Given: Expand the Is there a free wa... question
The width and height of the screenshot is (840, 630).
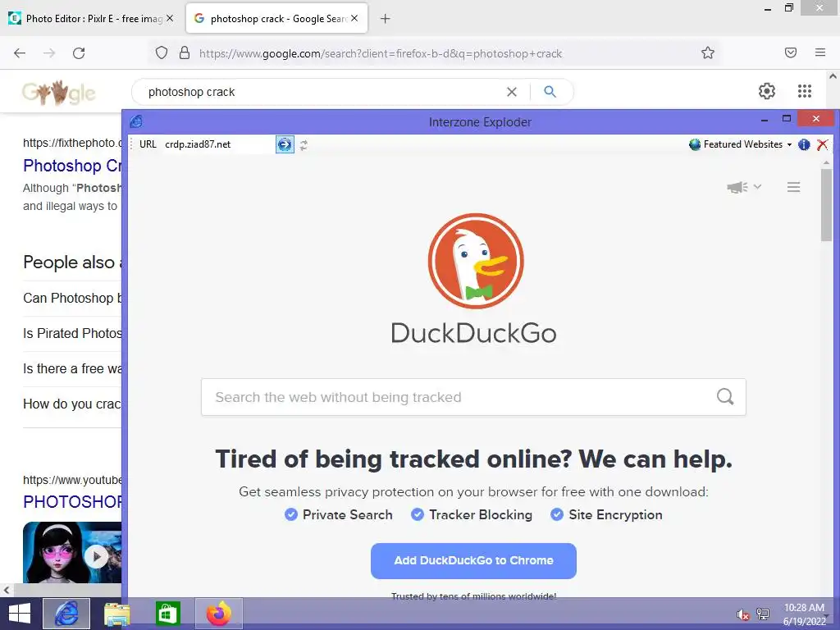Looking at the screenshot, I should click(x=72, y=368).
